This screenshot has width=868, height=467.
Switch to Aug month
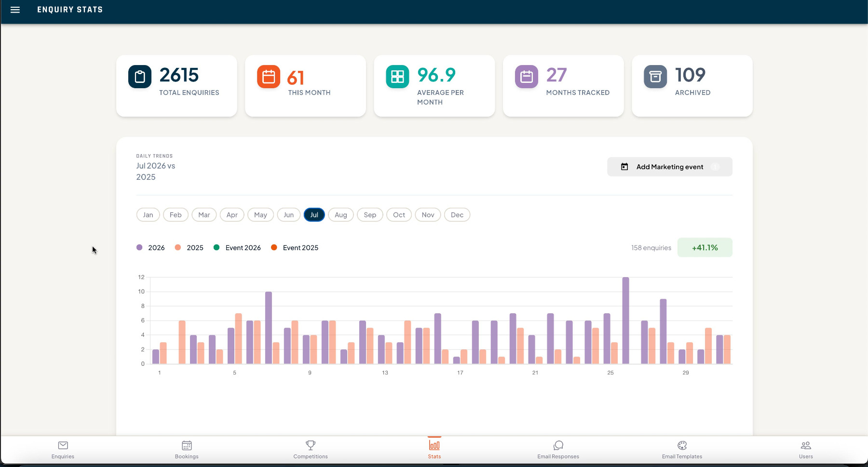pyautogui.click(x=341, y=215)
